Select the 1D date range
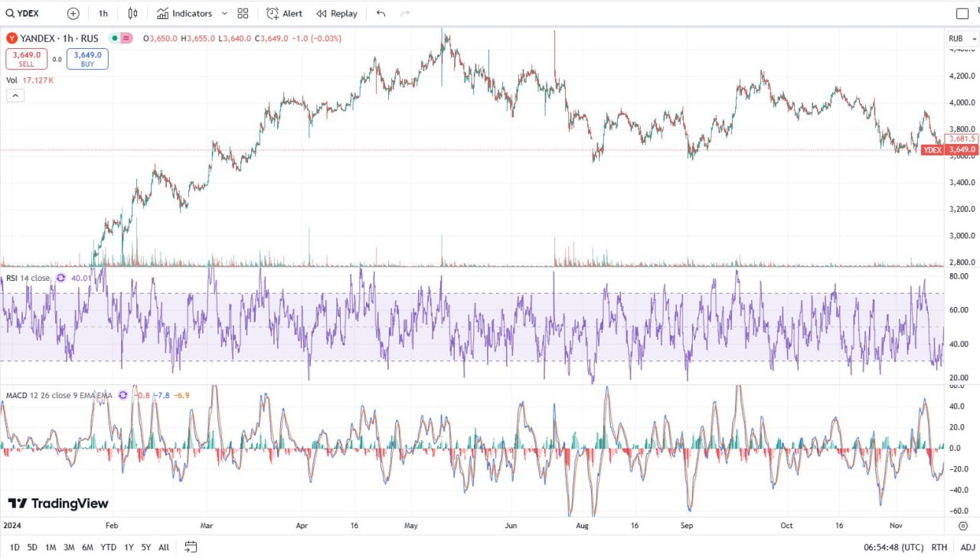The height and width of the screenshot is (558, 980). tap(15, 547)
